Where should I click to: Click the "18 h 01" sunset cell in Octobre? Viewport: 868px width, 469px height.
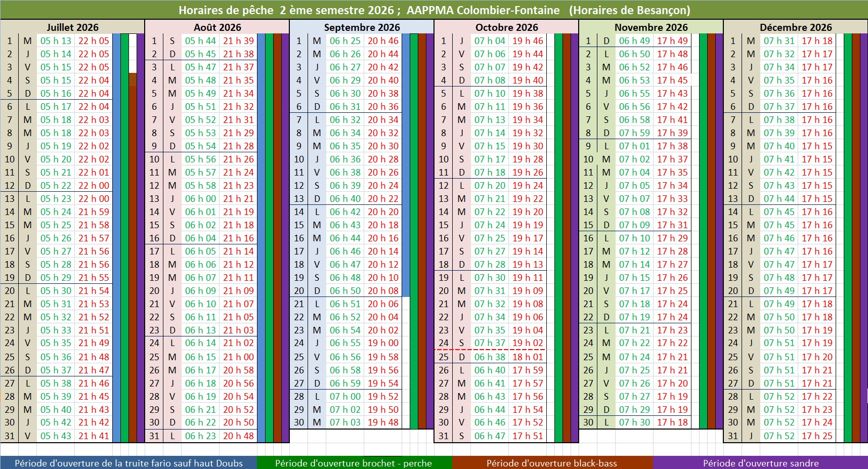coord(528,357)
